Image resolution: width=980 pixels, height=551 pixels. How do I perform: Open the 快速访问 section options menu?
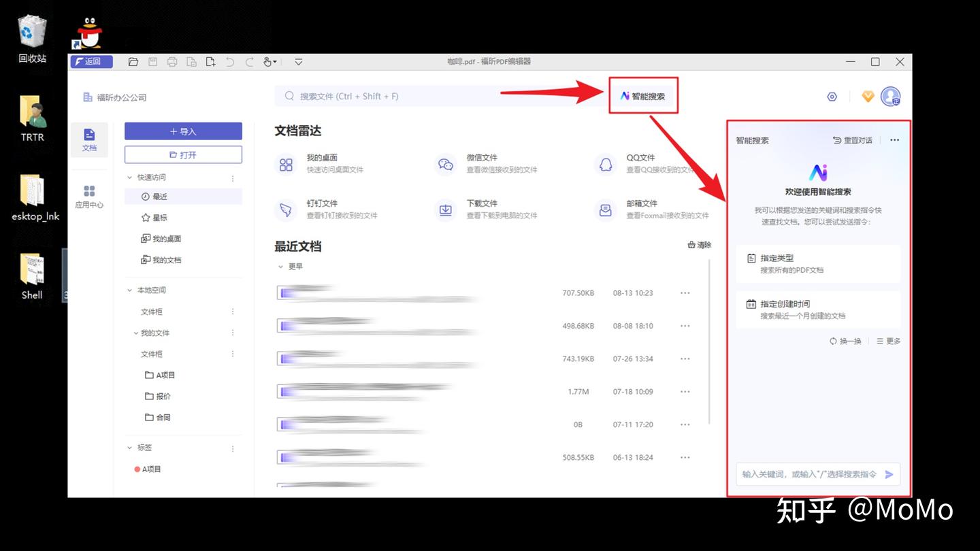pos(233,178)
